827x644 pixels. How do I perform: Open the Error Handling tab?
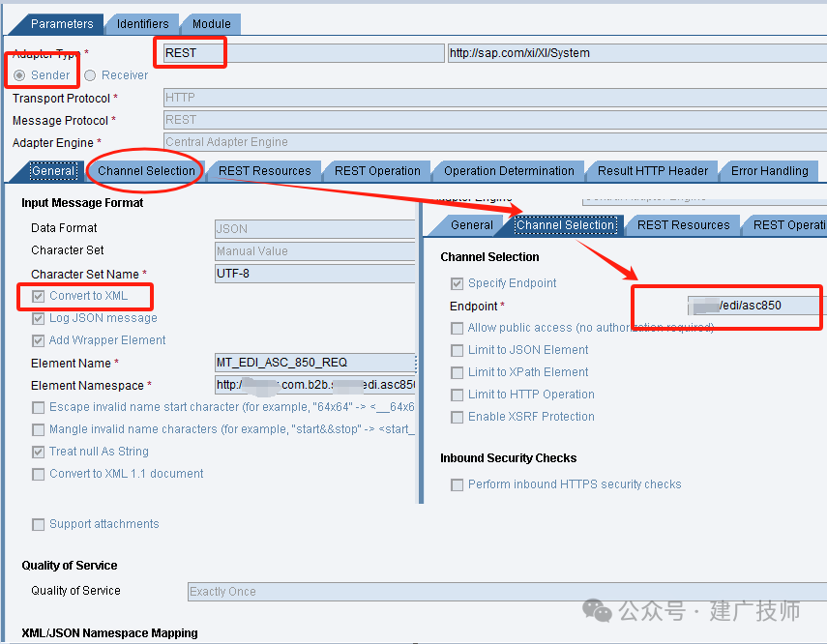tap(770, 171)
